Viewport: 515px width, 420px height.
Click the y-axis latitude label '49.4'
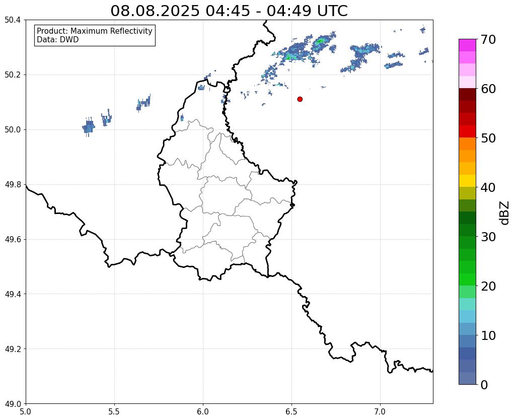click(13, 294)
